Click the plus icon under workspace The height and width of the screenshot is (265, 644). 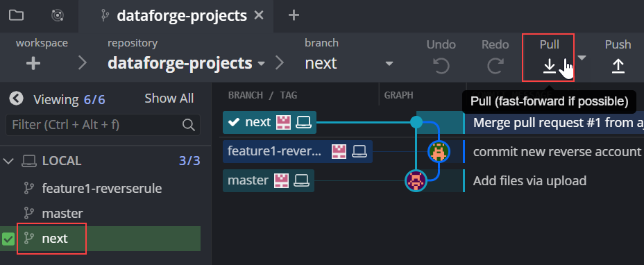[33, 63]
